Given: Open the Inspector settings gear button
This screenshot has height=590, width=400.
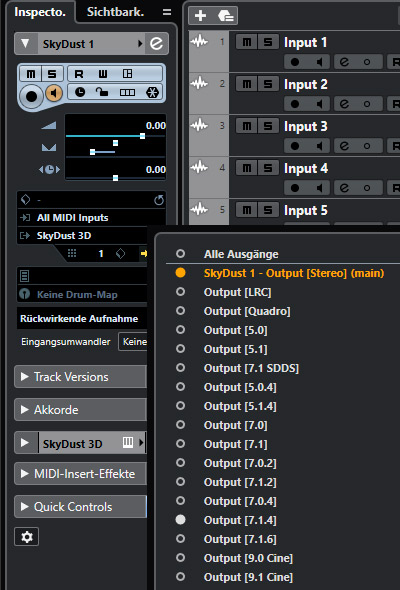Looking at the screenshot, I should pos(26,537).
